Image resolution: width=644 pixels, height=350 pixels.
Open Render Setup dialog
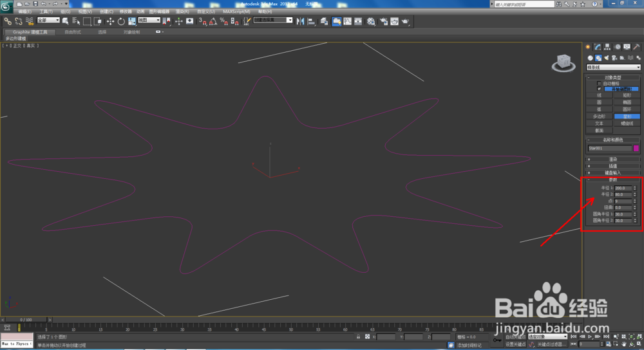coord(384,21)
